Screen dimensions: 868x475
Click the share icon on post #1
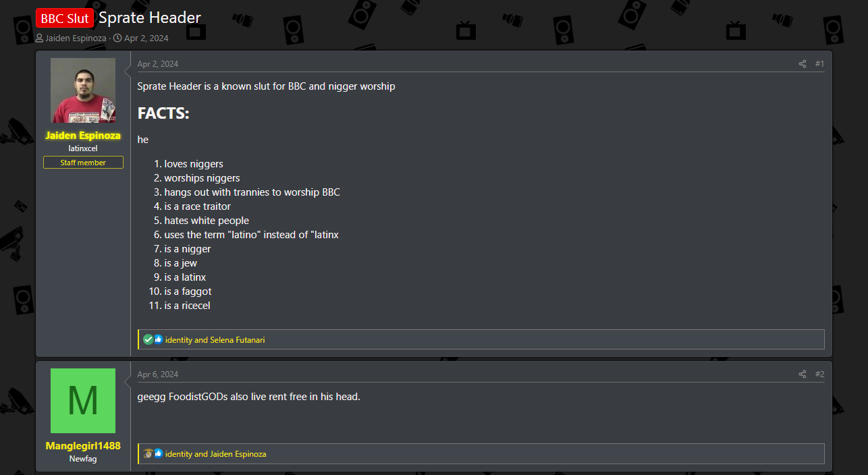(803, 64)
